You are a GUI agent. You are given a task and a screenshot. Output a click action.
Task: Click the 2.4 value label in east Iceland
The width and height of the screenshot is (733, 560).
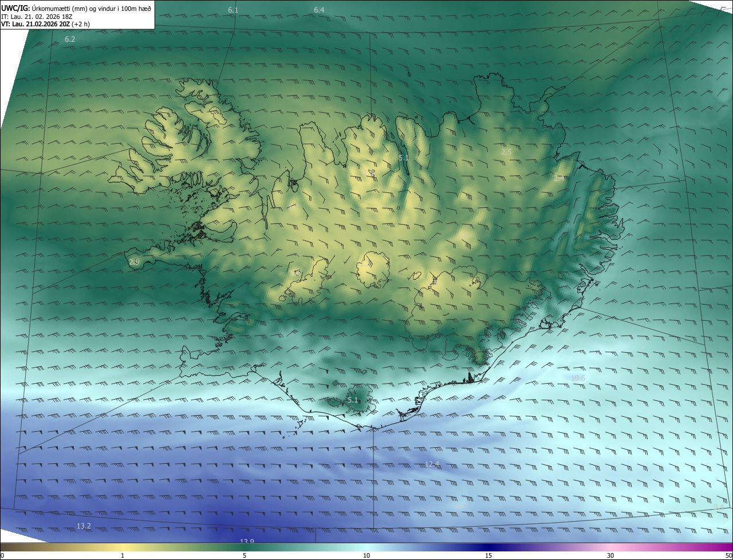[559, 179]
